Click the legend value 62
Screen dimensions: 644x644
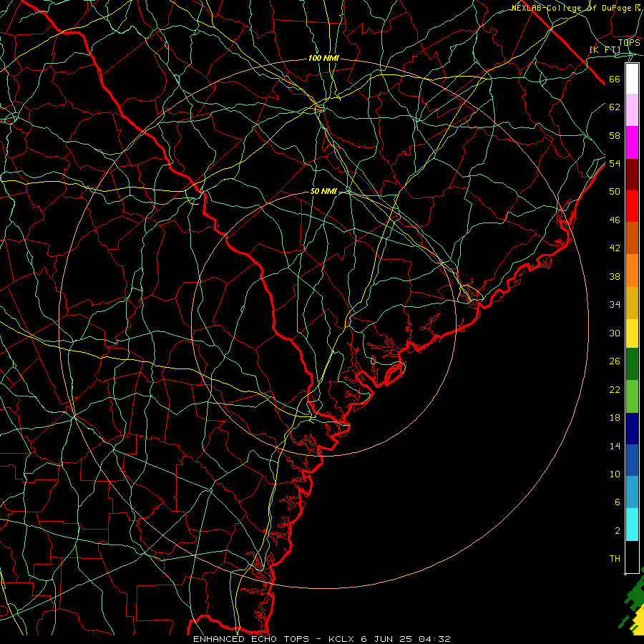(615, 107)
